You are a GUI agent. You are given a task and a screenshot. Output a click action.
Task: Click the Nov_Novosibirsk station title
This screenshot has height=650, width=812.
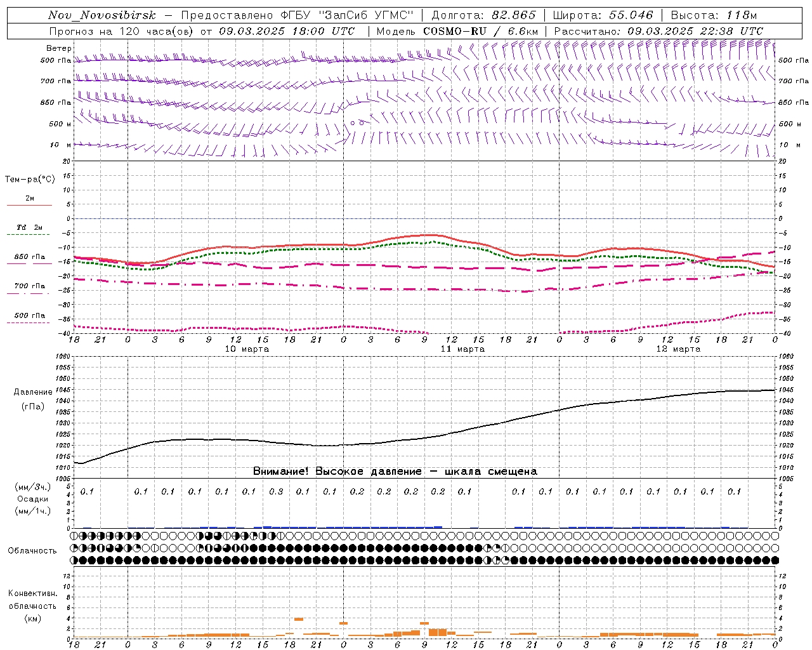click(101, 15)
